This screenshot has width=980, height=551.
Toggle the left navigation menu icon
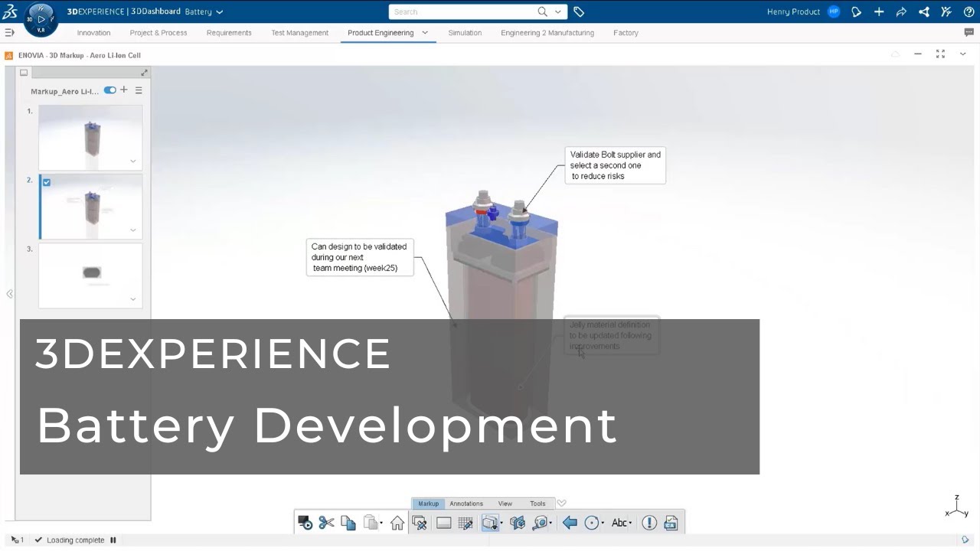[9, 32]
